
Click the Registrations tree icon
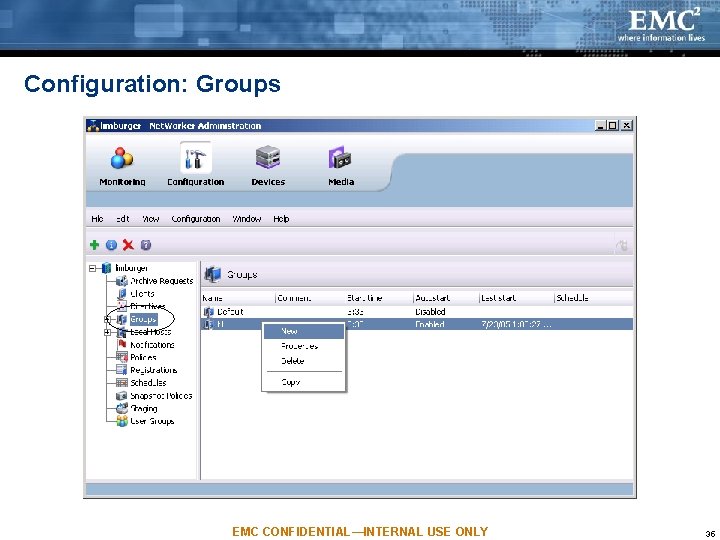click(x=122, y=370)
